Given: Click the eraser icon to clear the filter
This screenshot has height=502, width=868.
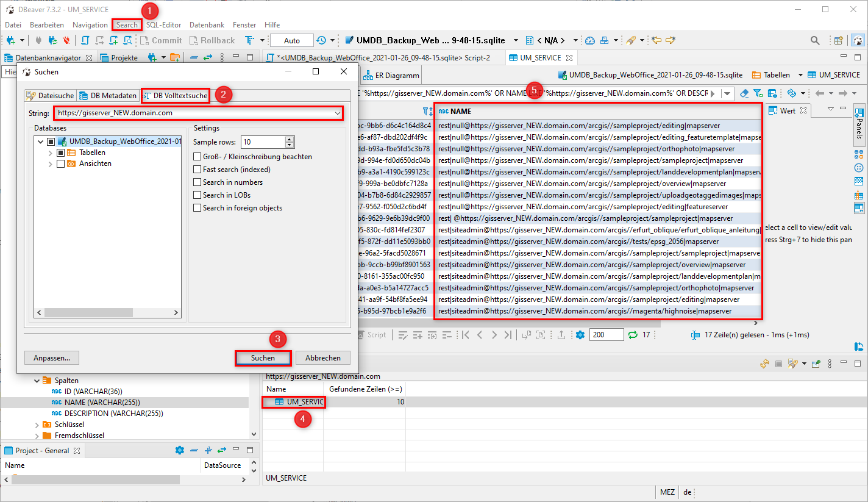Looking at the screenshot, I should click(x=744, y=93).
